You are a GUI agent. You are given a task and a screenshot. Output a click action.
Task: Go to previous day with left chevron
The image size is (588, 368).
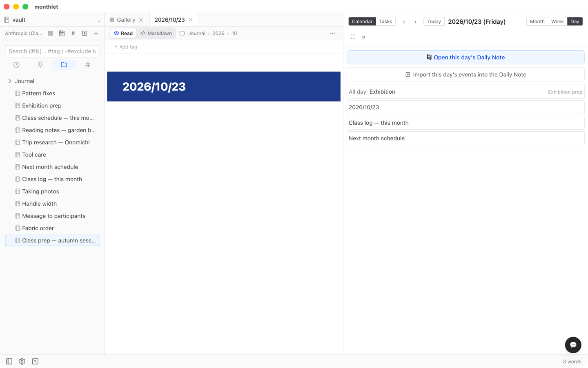[404, 22]
